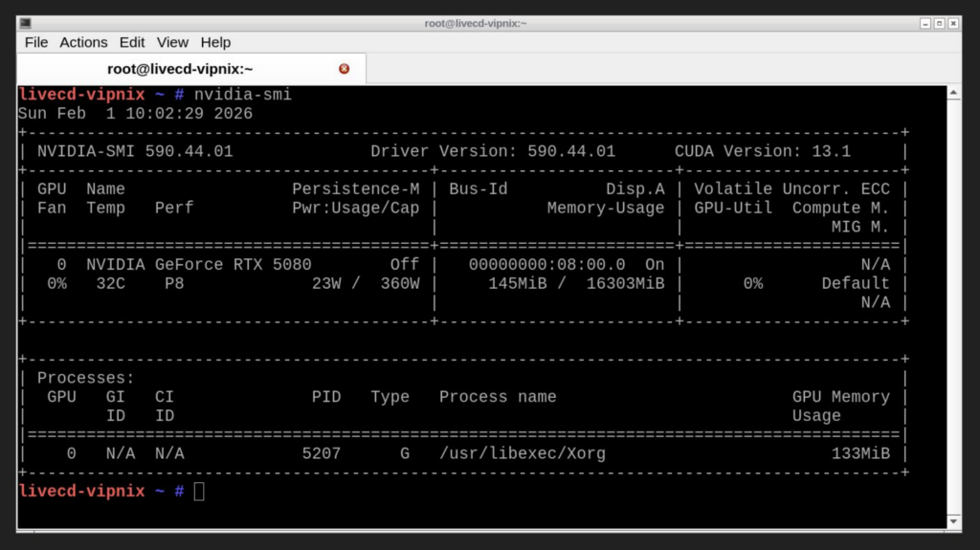Screen dimensions: 980x550
Task: Open the Edit menu
Action: coord(132,42)
